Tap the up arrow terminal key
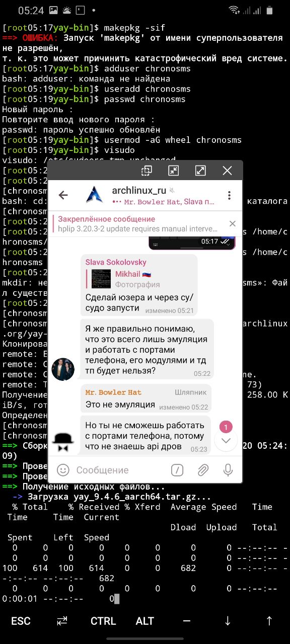290x644 pixels. tap(269, 621)
